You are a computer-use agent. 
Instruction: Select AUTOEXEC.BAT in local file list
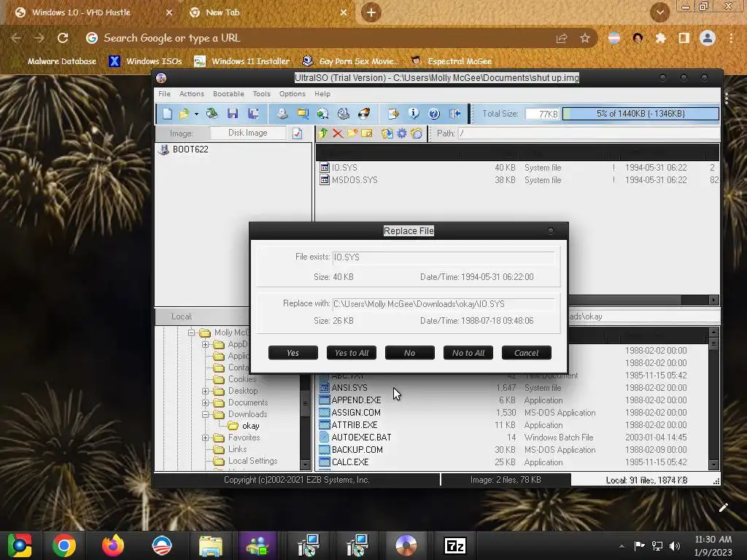click(361, 437)
